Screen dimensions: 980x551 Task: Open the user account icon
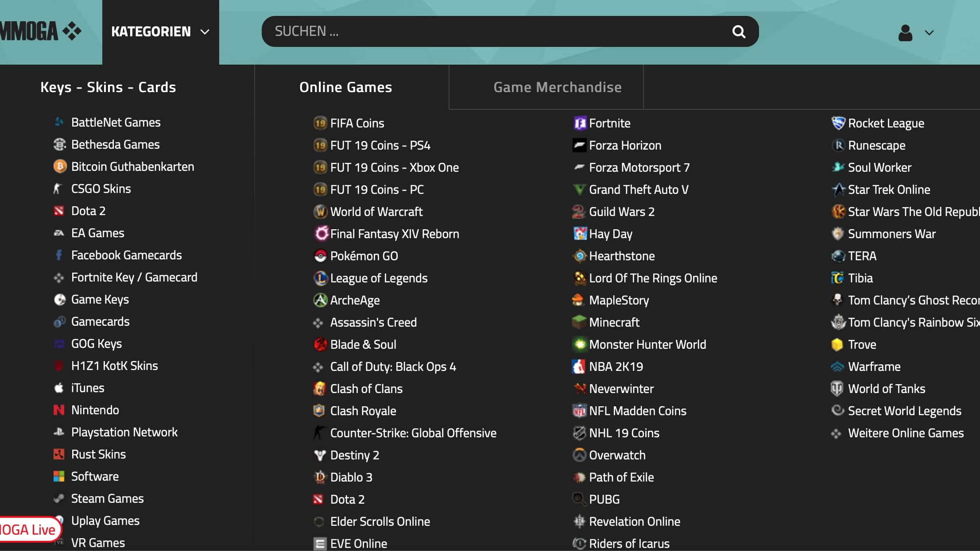pos(905,32)
